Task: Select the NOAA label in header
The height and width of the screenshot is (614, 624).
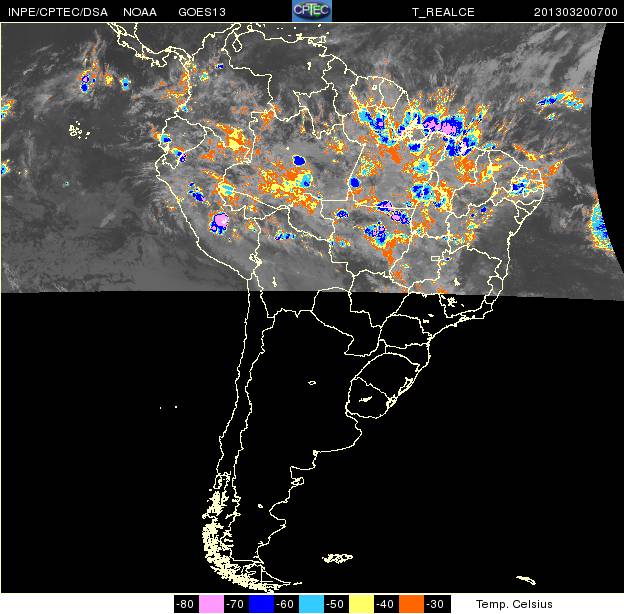Action: 140,12
